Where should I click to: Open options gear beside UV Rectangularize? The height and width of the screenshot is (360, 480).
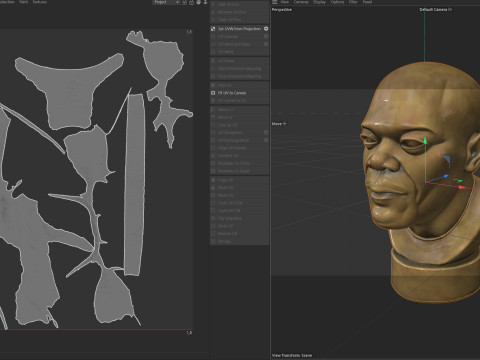266,140
